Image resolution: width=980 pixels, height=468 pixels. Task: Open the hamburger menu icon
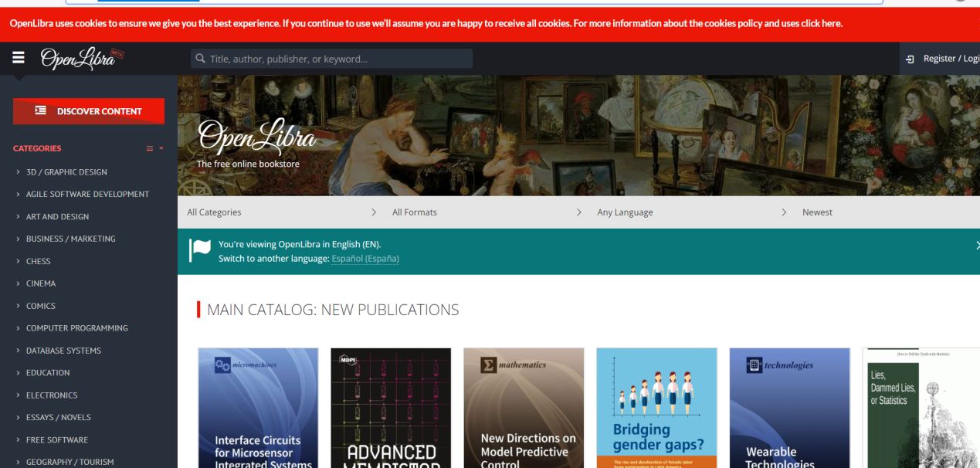(x=19, y=58)
